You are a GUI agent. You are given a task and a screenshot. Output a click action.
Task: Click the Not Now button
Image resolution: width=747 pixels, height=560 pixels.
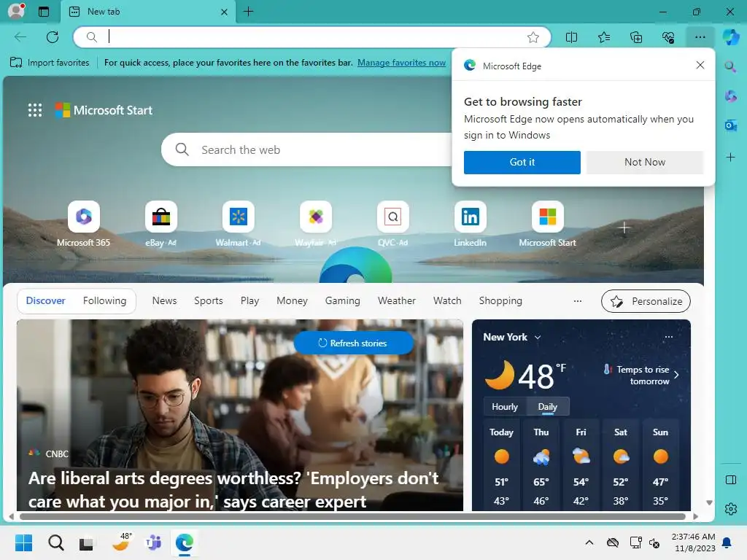point(645,163)
